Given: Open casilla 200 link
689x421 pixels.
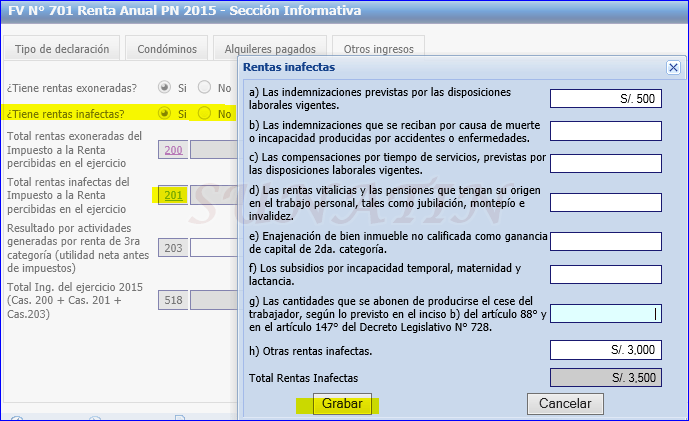Looking at the screenshot, I should click(173, 150).
